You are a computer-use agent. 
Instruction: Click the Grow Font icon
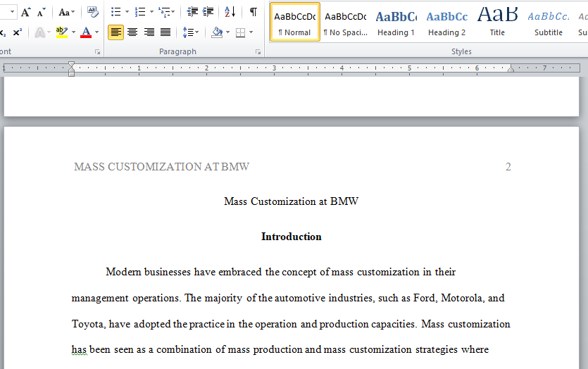(x=25, y=12)
